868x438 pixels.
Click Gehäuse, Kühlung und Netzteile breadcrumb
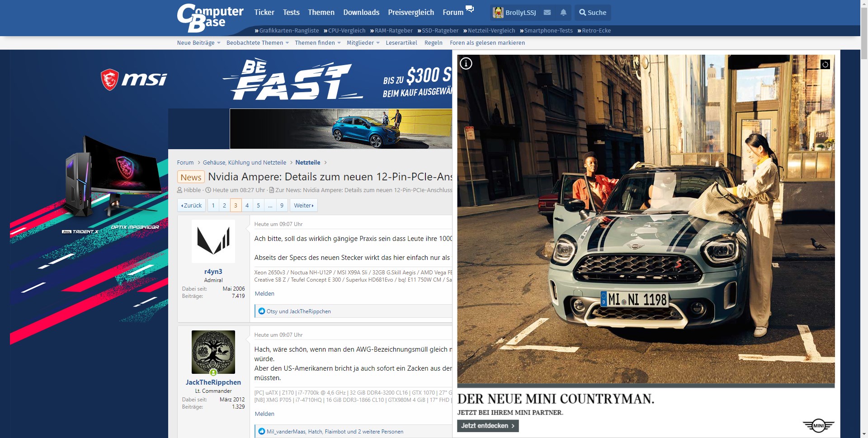pos(245,163)
